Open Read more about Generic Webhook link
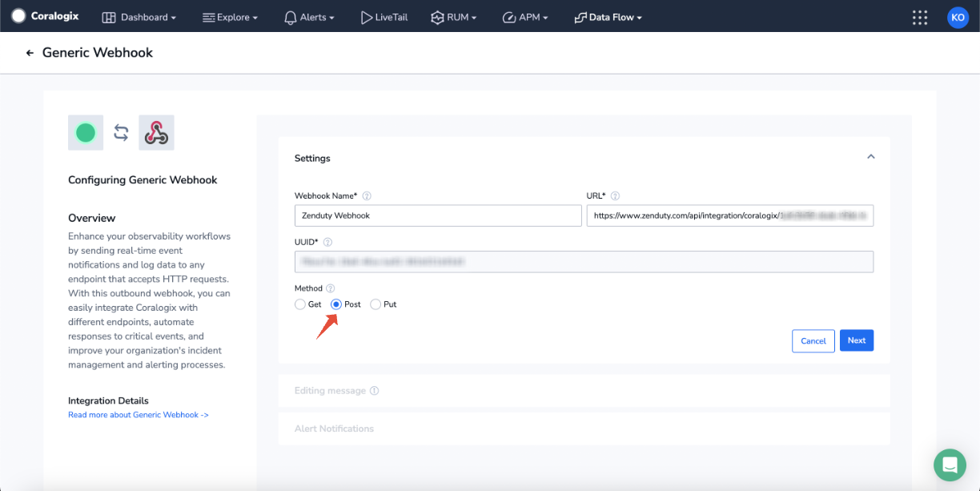The width and height of the screenshot is (980, 491). click(139, 415)
